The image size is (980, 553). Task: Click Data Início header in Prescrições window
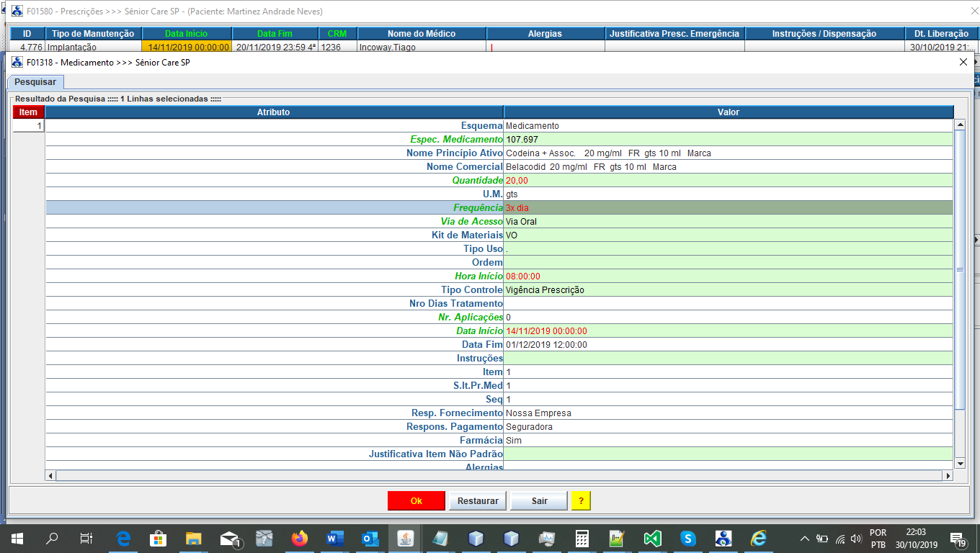tap(187, 34)
